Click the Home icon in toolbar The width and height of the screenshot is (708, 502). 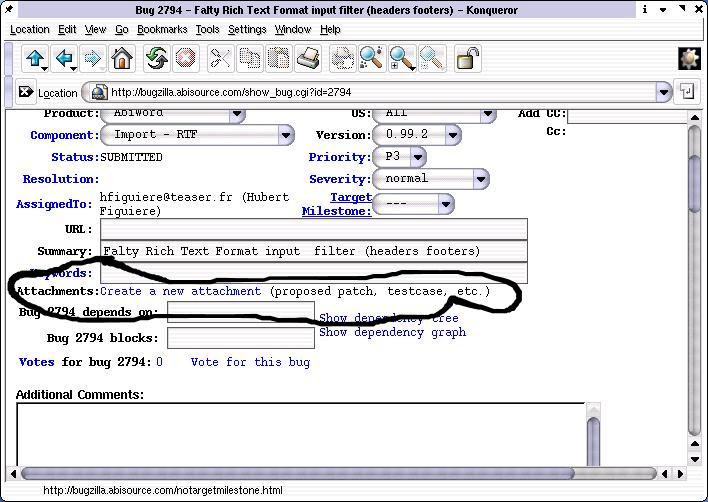(x=122, y=59)
